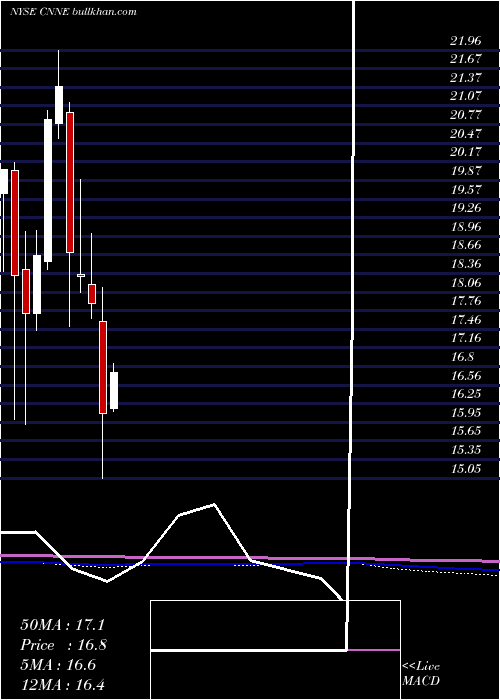Click the 21.07 price axis label
Image resolution: width=500 pixels, height=700 pixels.
[x=466, y=96]
